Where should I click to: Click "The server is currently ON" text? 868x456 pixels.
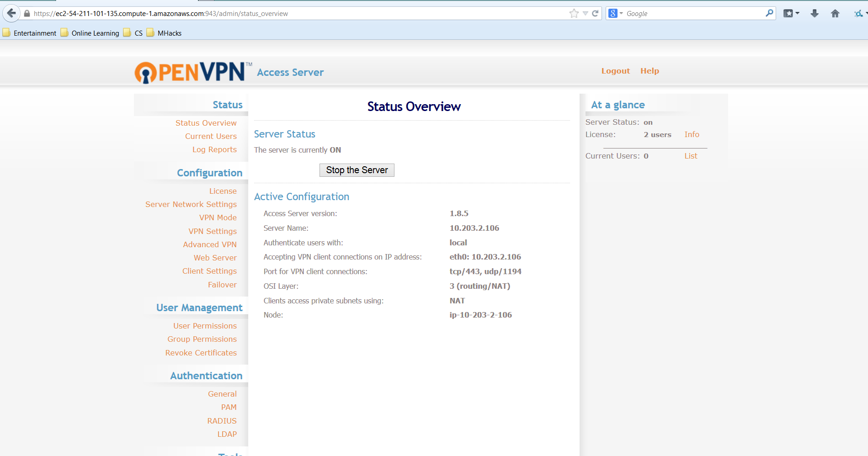(x=298, y=150)
